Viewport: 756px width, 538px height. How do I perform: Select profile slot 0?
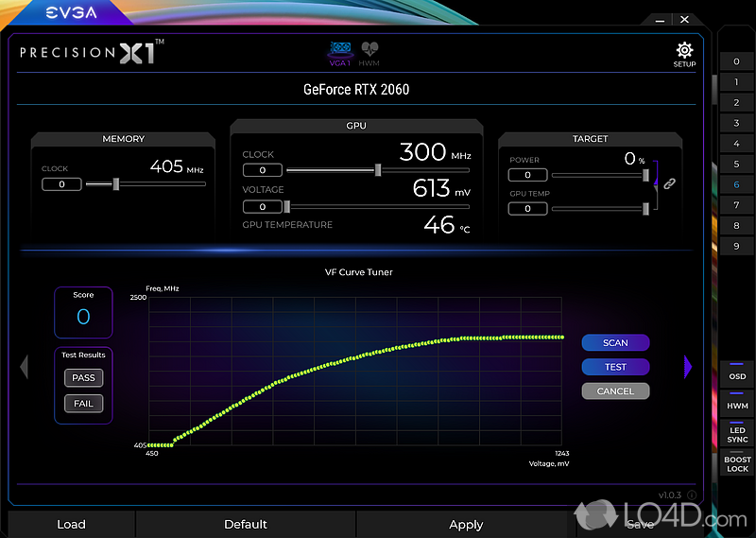pos(736,61)
